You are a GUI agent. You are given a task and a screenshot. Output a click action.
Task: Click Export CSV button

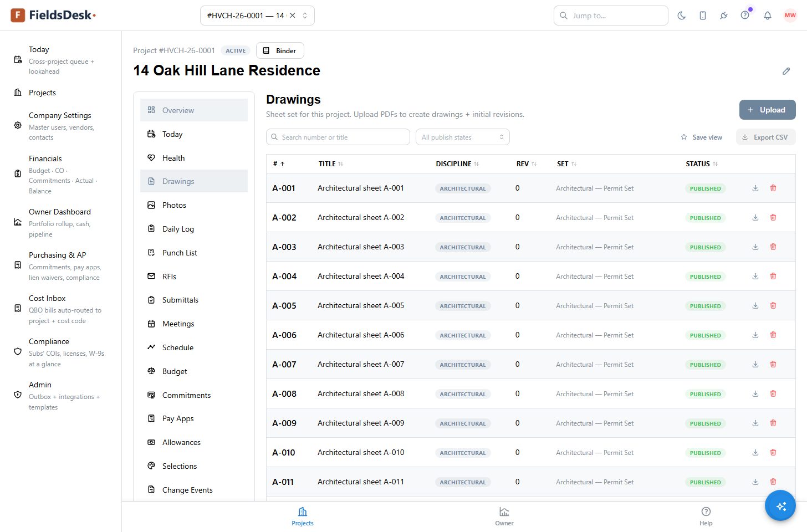(x=765, y=137)
